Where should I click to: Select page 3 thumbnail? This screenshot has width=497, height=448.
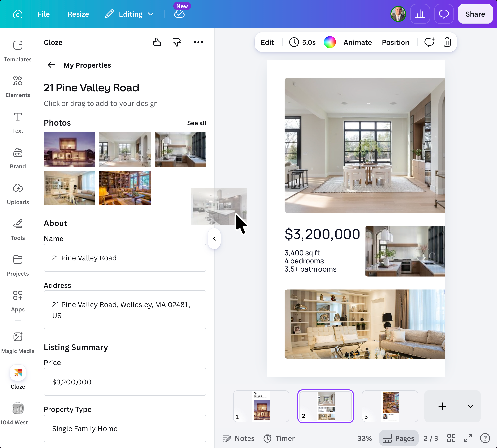click(x=390, y=406)
